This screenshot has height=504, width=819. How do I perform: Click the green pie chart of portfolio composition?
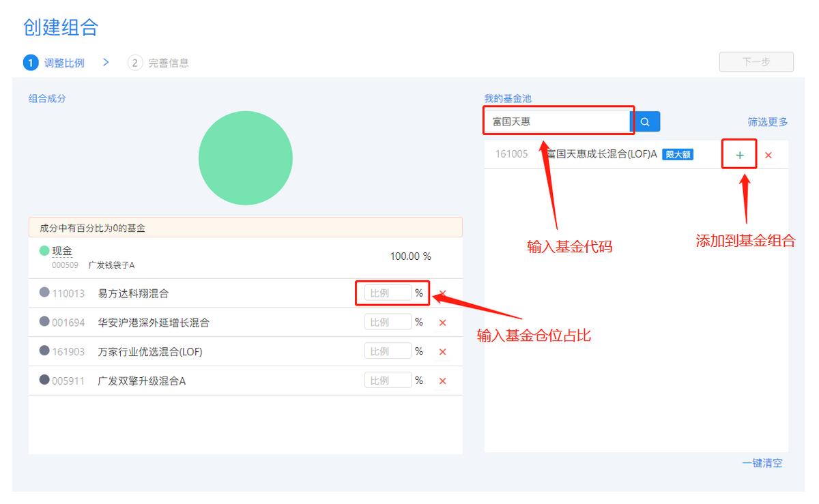[245, 158]
